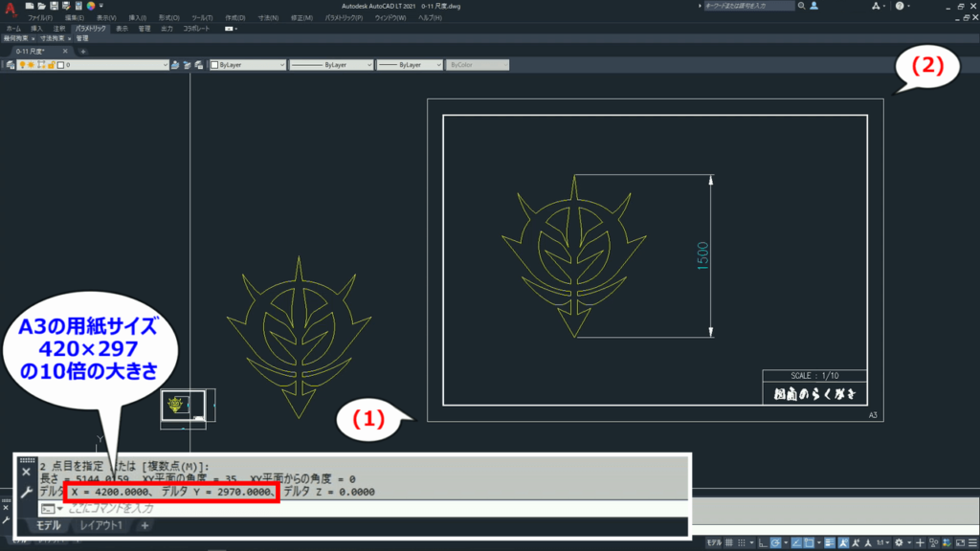Click the New drawing icon

(x=30, y=6)
